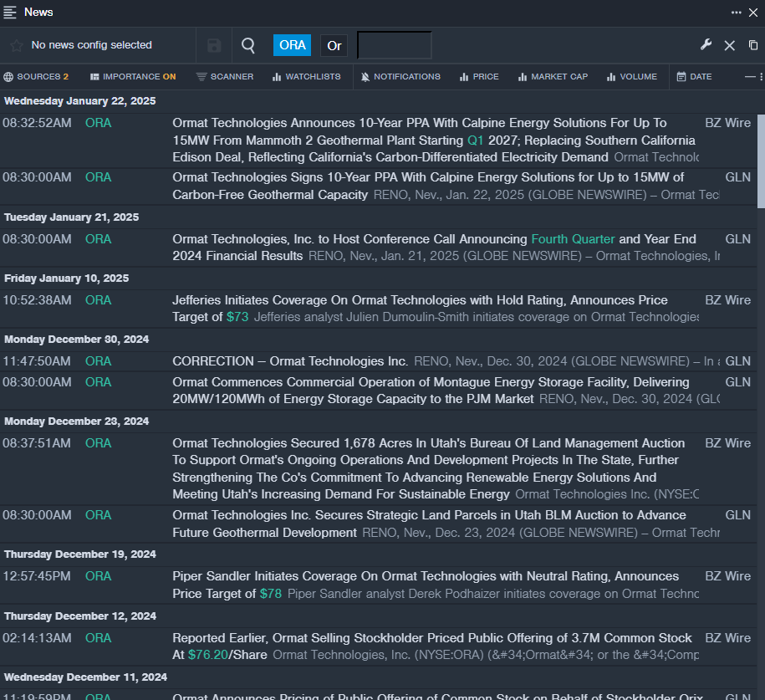765x700 pixels.
Task: Open the Scanner filter
Action: point(224,77)
